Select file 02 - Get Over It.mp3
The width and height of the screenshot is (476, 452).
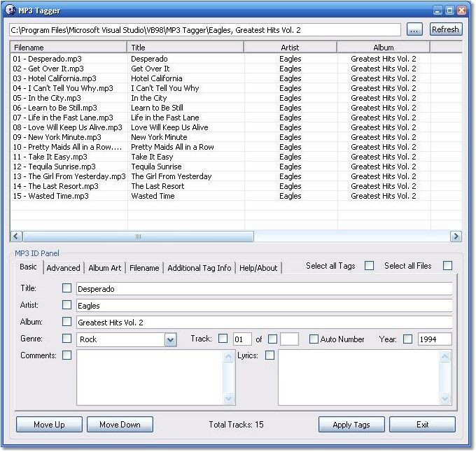(48, 69)
